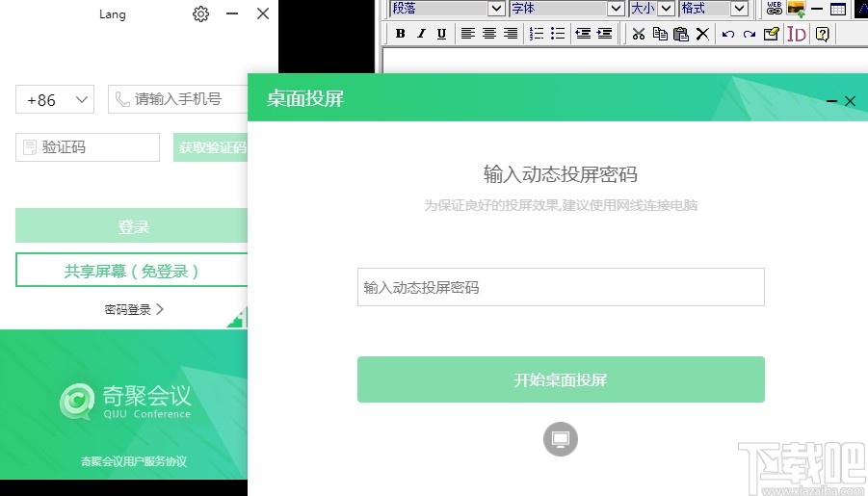Viewport: 868px width, 496px height.
Task: Minimize the QIJU login window
Action: coord(232,13)
